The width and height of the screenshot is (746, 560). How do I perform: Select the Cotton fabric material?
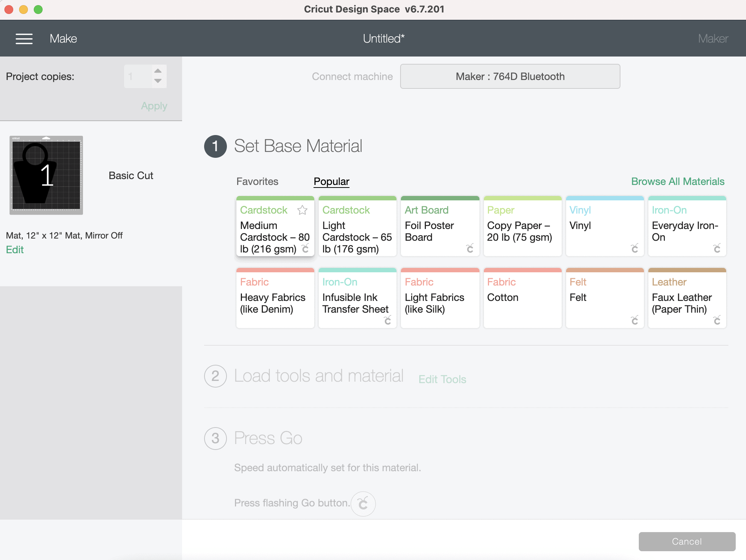pyautogui.click(x=522, y=298)
